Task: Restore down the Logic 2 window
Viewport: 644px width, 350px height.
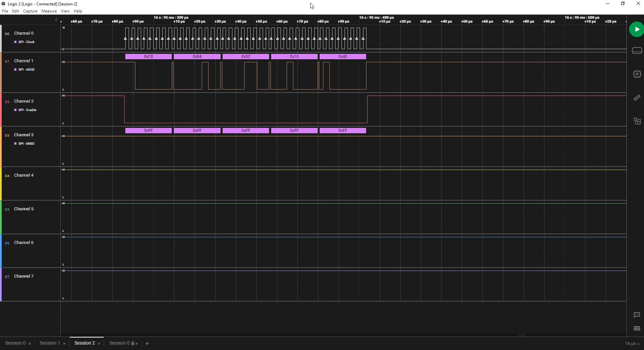Action: pos(623,4)
